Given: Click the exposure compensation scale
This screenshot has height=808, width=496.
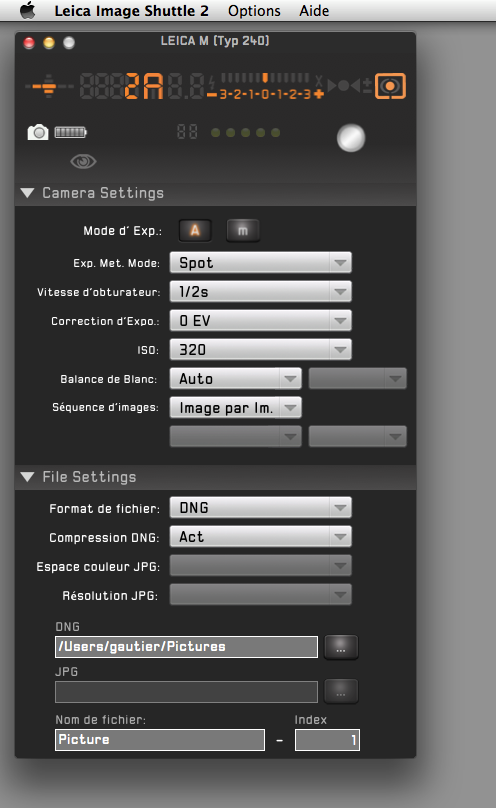Looking at the screenshot, I should tap(265, 86).
